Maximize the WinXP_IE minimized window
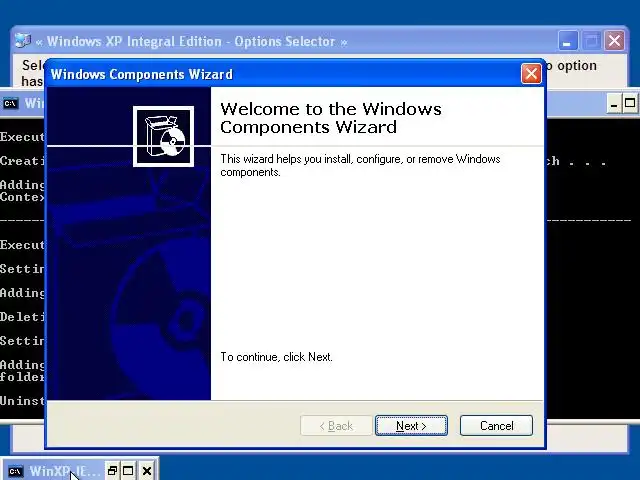This screenshot has width=640, height=480. (128, 471)
